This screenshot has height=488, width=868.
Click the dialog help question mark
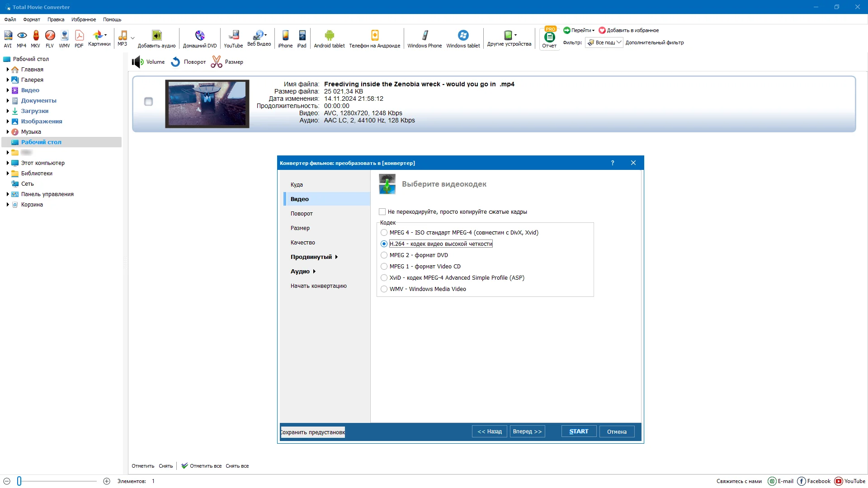(x=613, y=163)
